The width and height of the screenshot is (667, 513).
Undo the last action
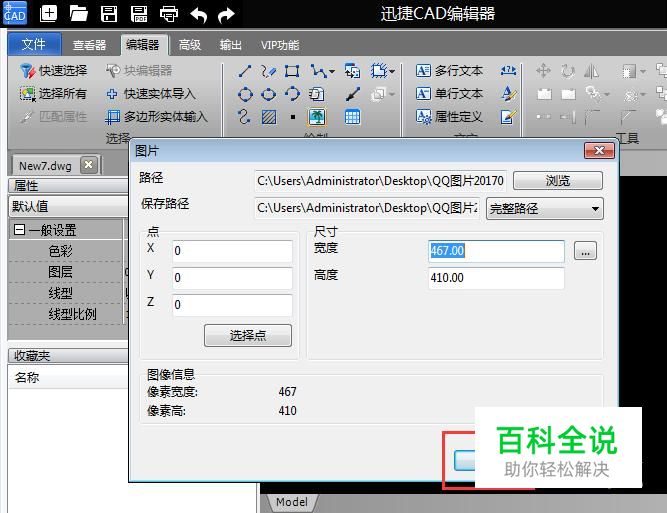(x=198, y=15)
